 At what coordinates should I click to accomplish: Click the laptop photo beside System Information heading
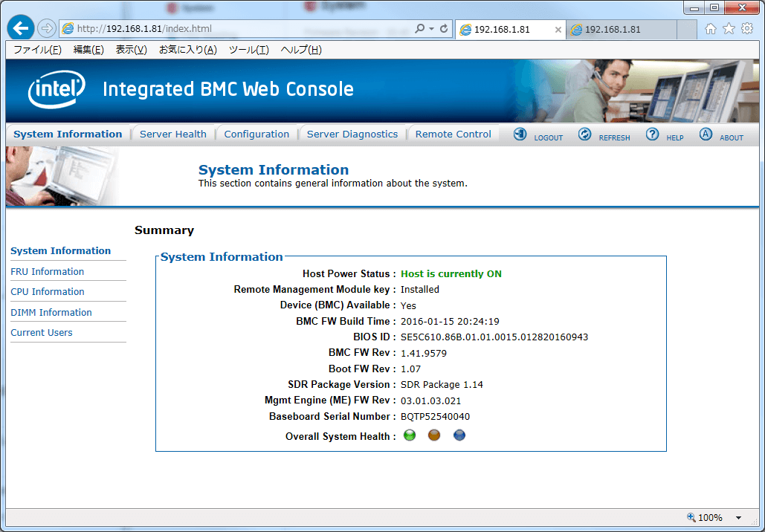[62, 176]
